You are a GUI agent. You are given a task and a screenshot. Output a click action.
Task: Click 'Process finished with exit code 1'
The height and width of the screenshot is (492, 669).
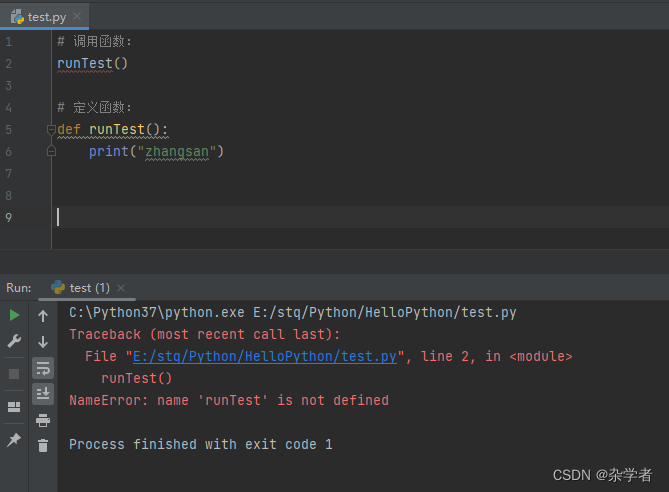(201, 444)
